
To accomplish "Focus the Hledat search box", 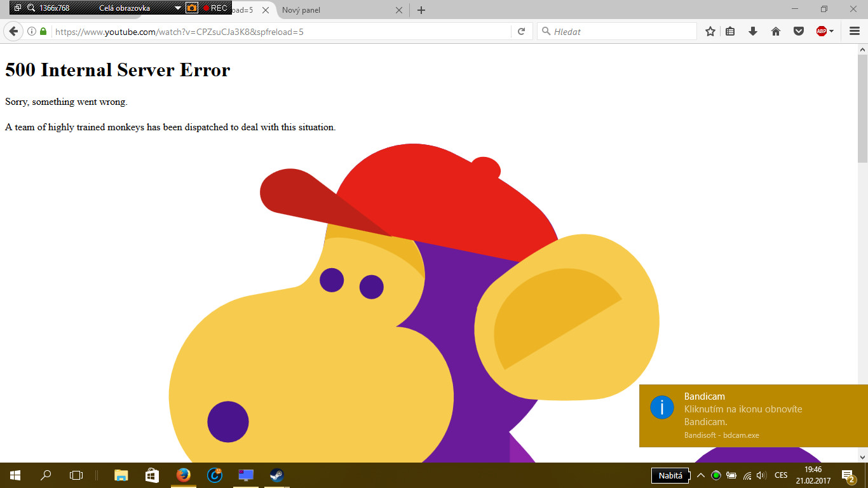I will tap(616, 31).
